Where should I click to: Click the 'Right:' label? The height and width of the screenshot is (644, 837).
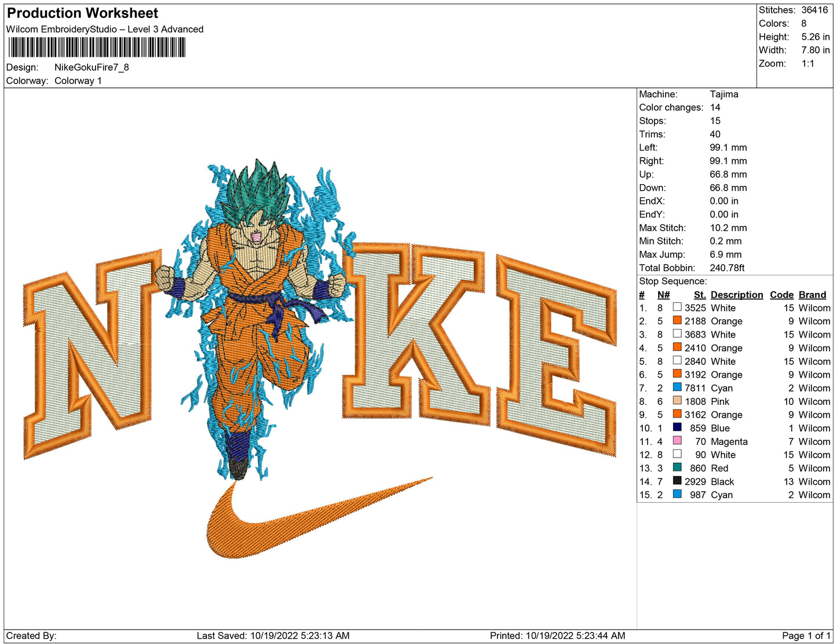(652, 160)
